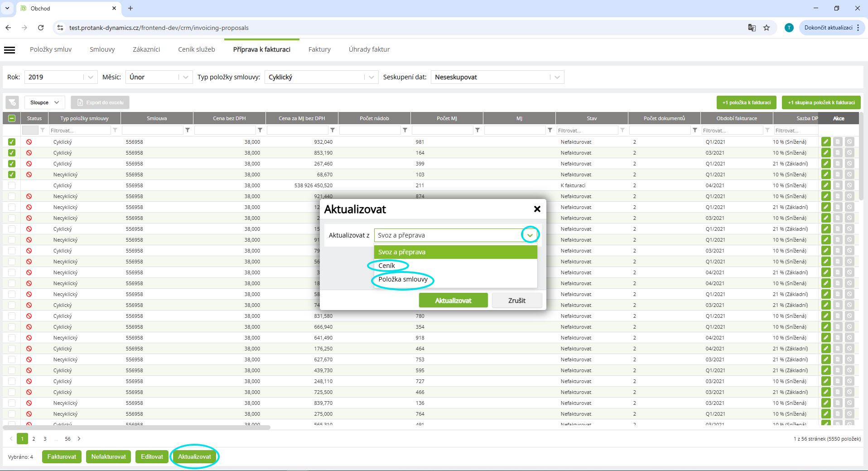Switch to Ceník služeb tab

click(x=197, y=49)
